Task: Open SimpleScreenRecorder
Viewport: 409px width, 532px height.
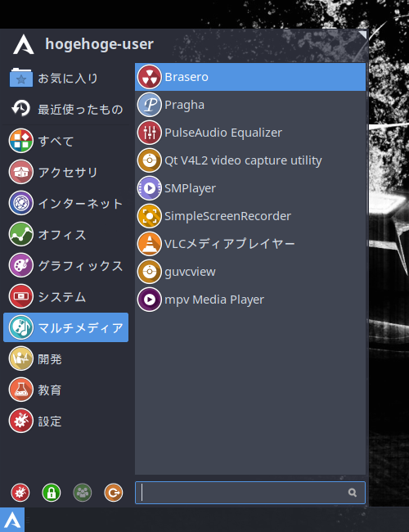Action: (x=250, y=216)
